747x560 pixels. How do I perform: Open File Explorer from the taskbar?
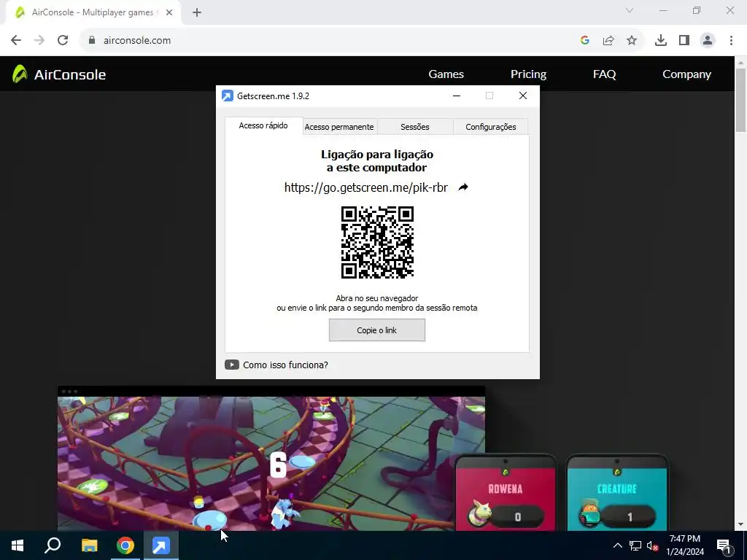click(x=89, y=545)
